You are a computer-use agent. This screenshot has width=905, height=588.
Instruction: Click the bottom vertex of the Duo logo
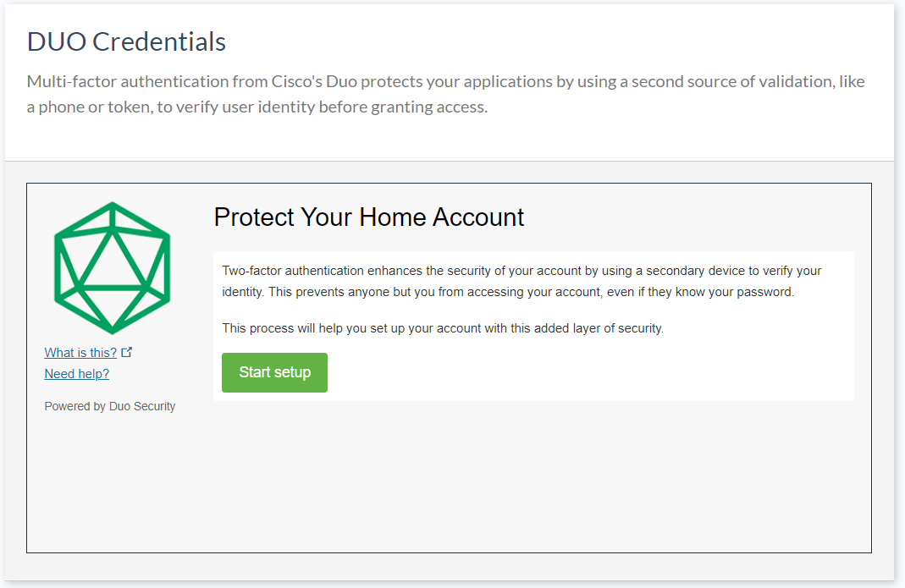[x=112, y=330]
